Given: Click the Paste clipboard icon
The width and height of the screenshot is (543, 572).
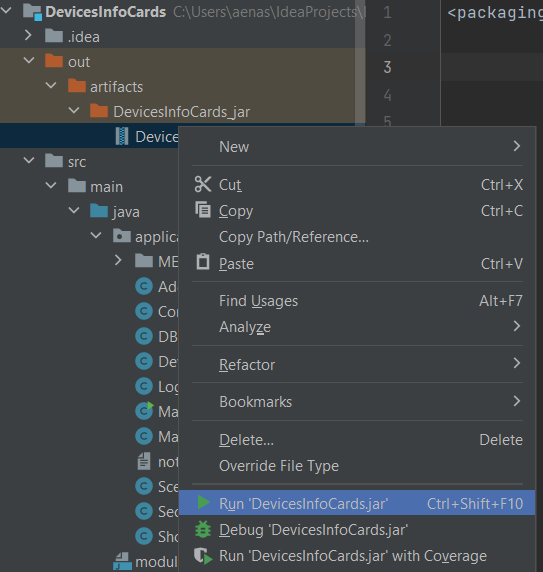Looking at the screenshot, I should point(203,262).
